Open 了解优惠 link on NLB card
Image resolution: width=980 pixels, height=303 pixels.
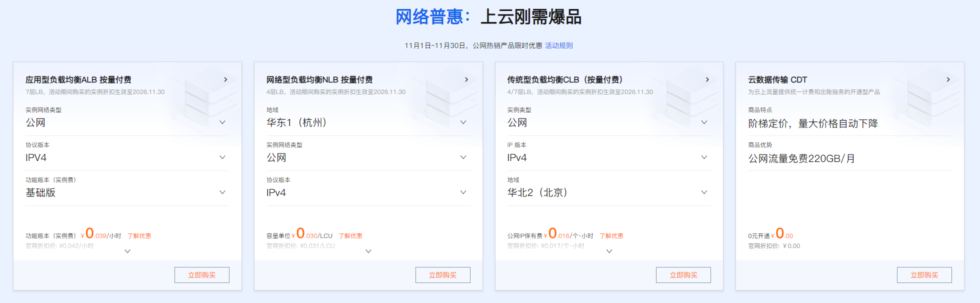click(x=350, y=236)
